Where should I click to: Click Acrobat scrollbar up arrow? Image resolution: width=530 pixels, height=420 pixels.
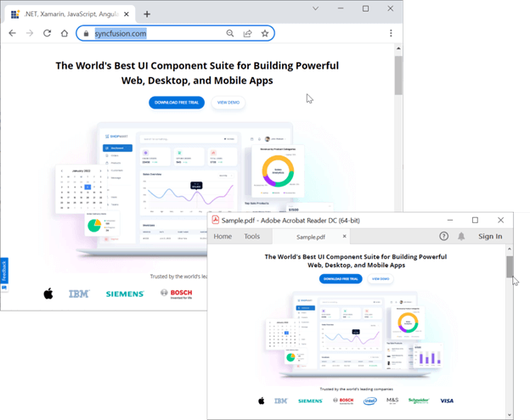coord(510,249)
